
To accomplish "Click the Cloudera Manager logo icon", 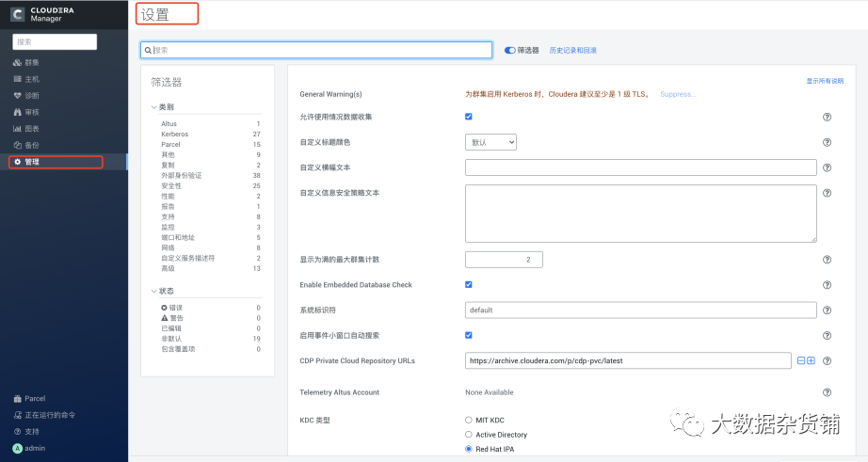I will 18,14.
